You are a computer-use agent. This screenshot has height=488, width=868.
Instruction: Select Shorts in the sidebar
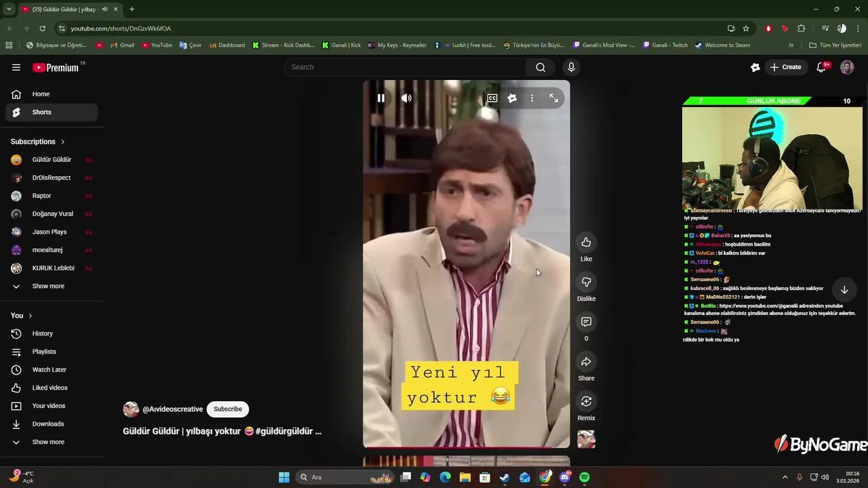(52, 112)
